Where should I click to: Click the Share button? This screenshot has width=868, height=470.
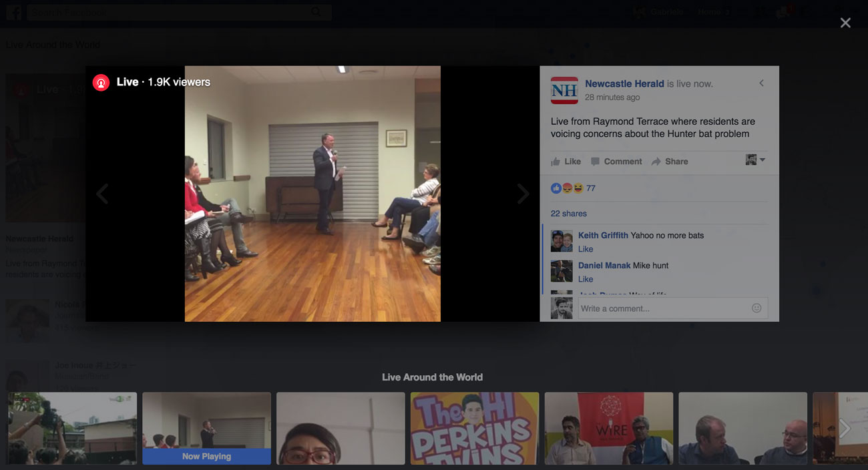(x=669, y=162)
